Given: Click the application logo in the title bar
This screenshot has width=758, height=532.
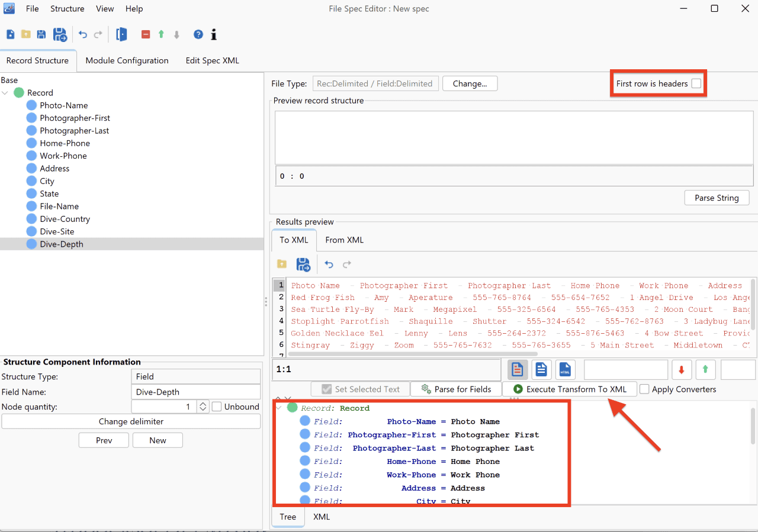Looking at the screenshot, I should 9,8.
